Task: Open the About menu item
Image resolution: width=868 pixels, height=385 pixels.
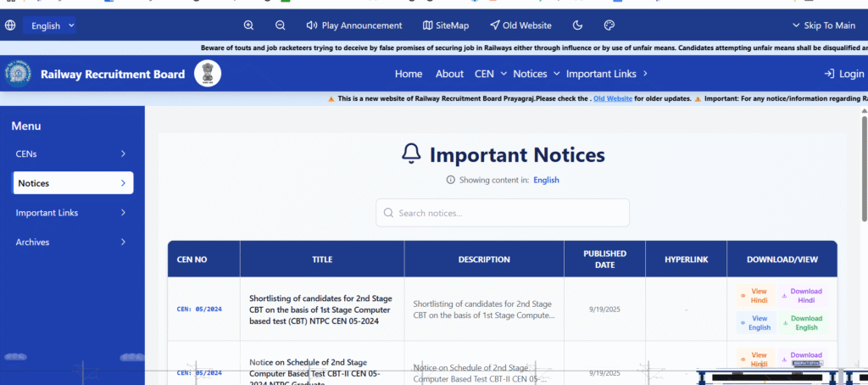Action: click(449, 74)
